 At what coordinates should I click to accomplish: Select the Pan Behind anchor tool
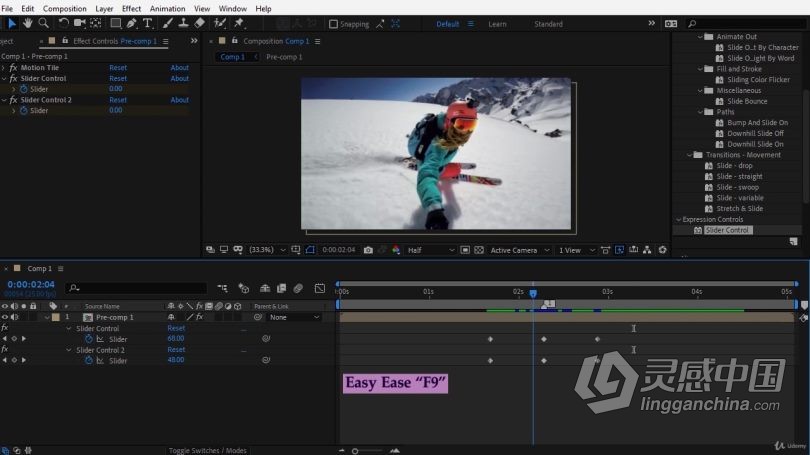(96, 23)
